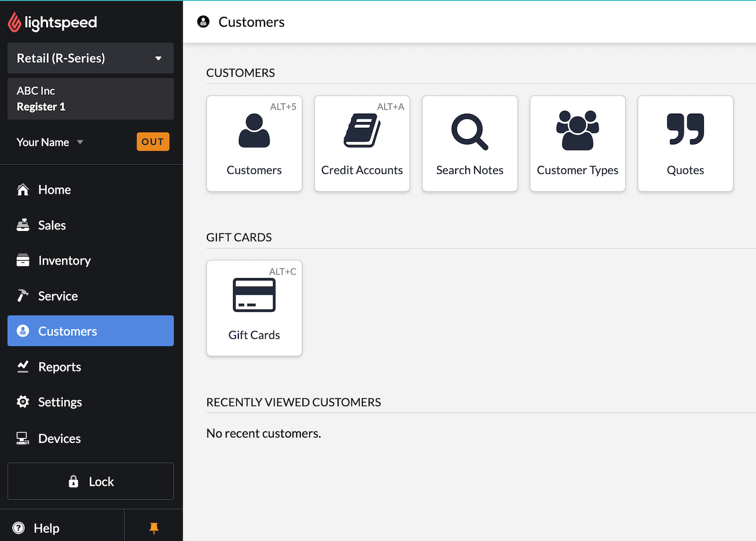Open Settings with the gear icon

tap(60, 402)
